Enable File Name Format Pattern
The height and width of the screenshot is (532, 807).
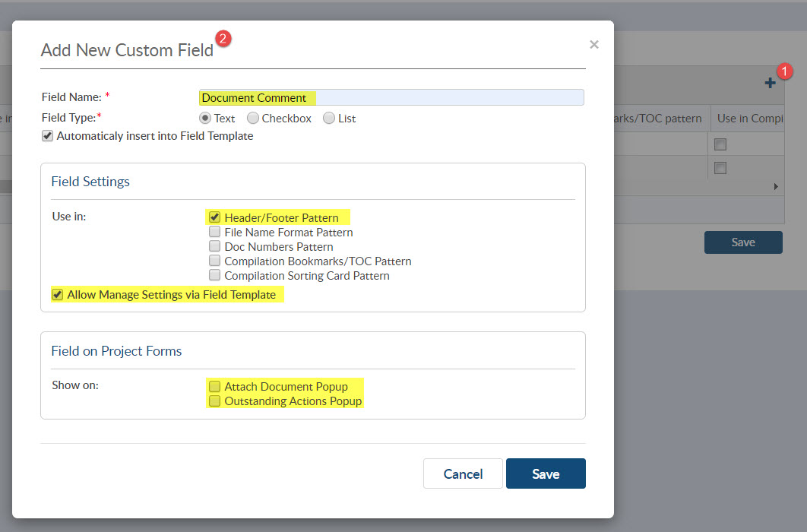(215, 232)
